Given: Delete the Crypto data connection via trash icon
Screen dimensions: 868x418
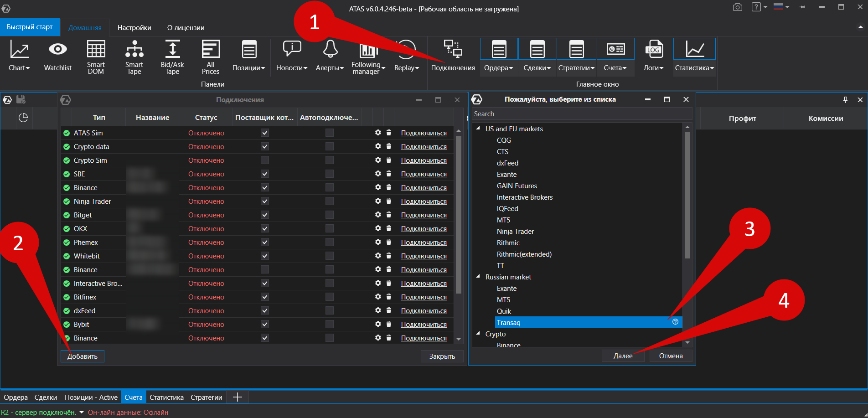Looking at the screenshot, I should (x=389, y=146).
